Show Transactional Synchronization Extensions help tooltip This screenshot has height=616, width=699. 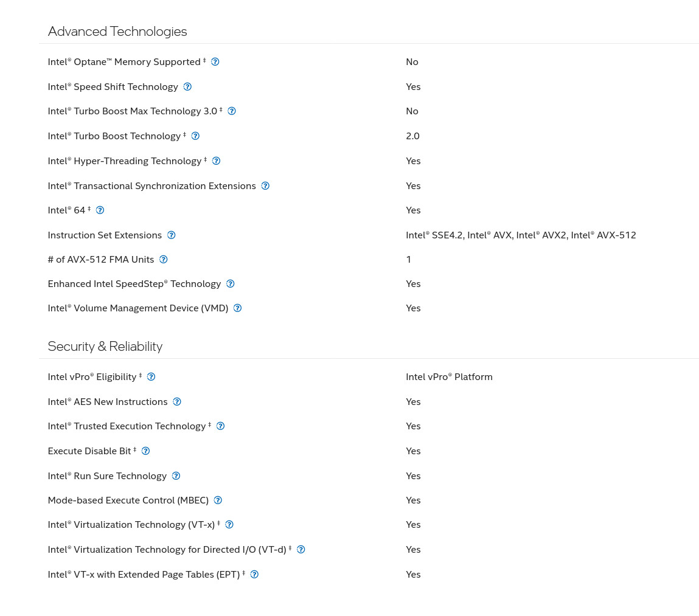pyautogui.click(x=265, y=186)
